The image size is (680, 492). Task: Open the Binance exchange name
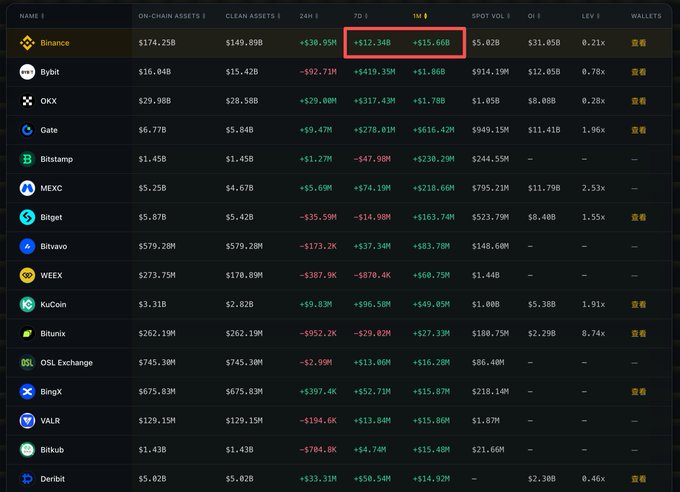point(55,43)
